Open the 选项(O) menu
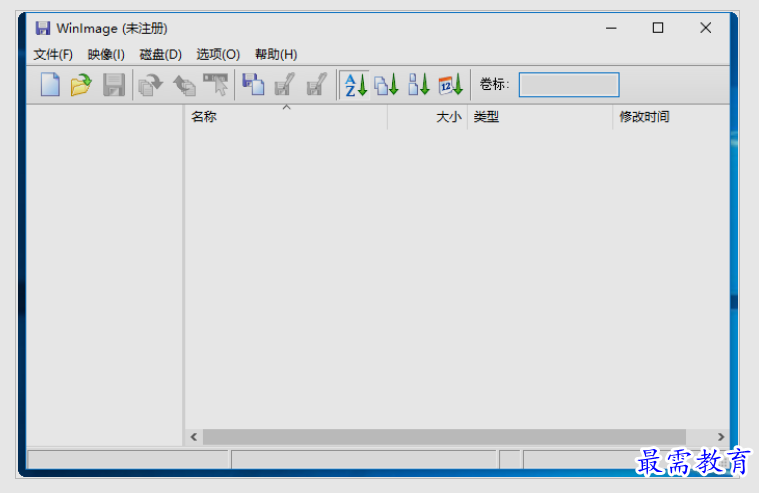759x493 pixels. click(218, 54)
